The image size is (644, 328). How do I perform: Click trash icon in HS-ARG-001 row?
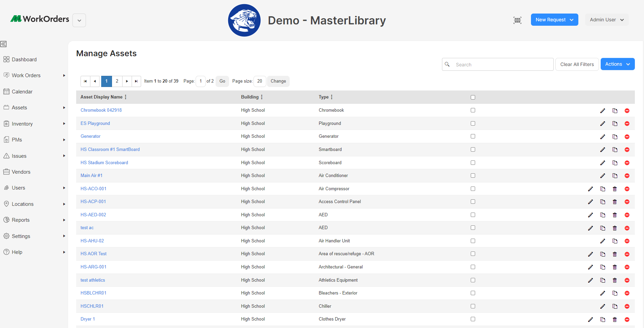pyautogui.click(x=615, y=267)
